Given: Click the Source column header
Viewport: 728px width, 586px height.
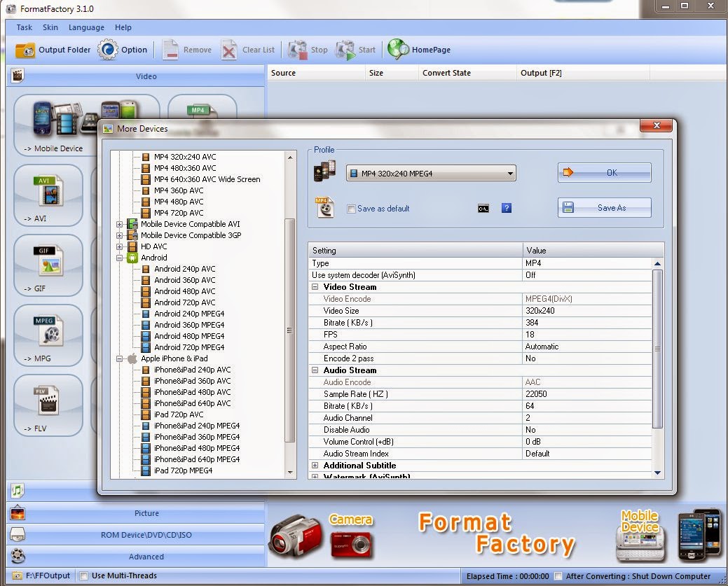Looking at the screenshot, I should tap(316, 73).
